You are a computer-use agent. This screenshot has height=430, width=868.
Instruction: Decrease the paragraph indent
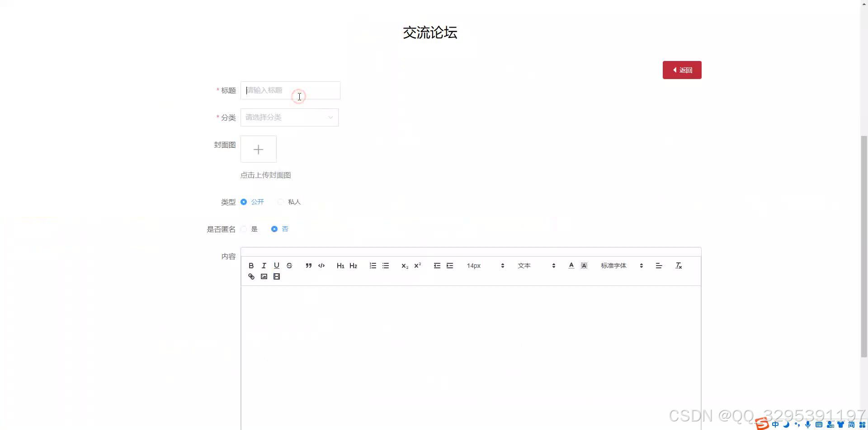437,266
